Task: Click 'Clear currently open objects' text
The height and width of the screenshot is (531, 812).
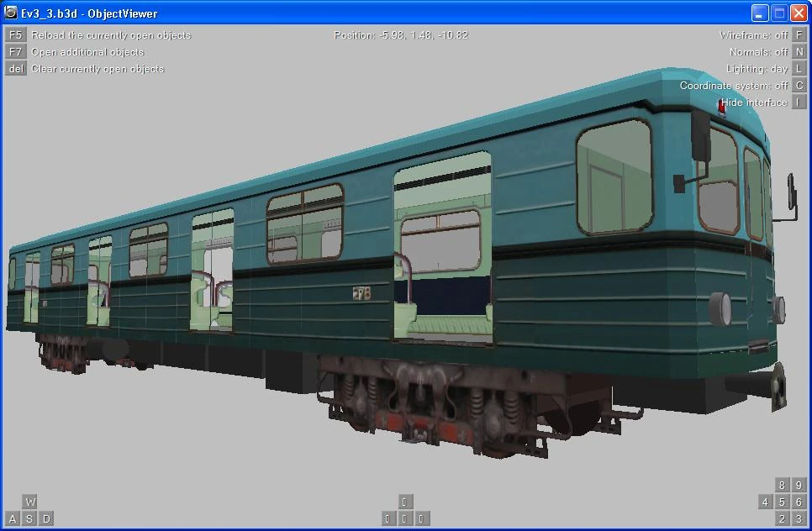Action: pyautogui.click(x=98, y=69)
